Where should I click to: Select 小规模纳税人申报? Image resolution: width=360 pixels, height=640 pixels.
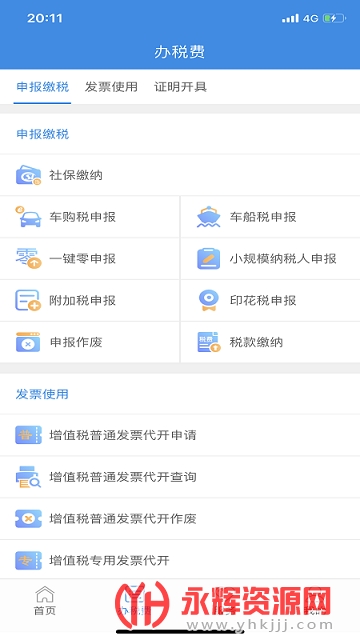(x=270, y=258)
